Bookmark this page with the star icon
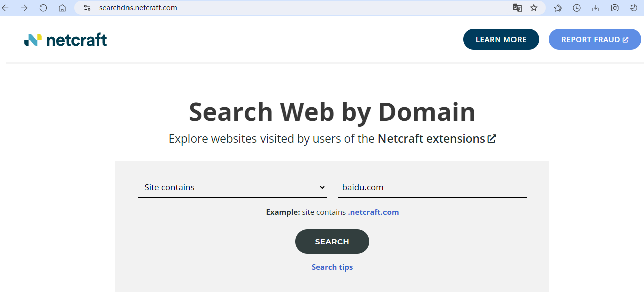The height and width of the screenshot is (304, 644). 534,8
